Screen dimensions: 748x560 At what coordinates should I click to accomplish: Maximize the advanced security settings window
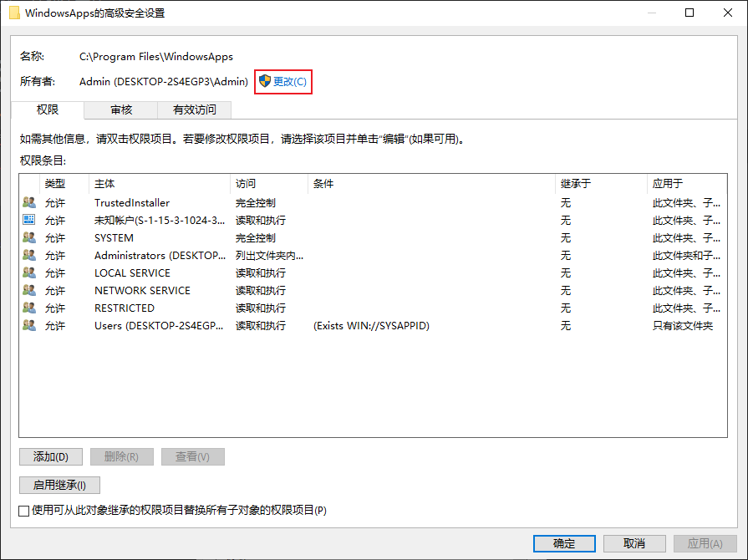pyautogui.click(x=689, y=13)
